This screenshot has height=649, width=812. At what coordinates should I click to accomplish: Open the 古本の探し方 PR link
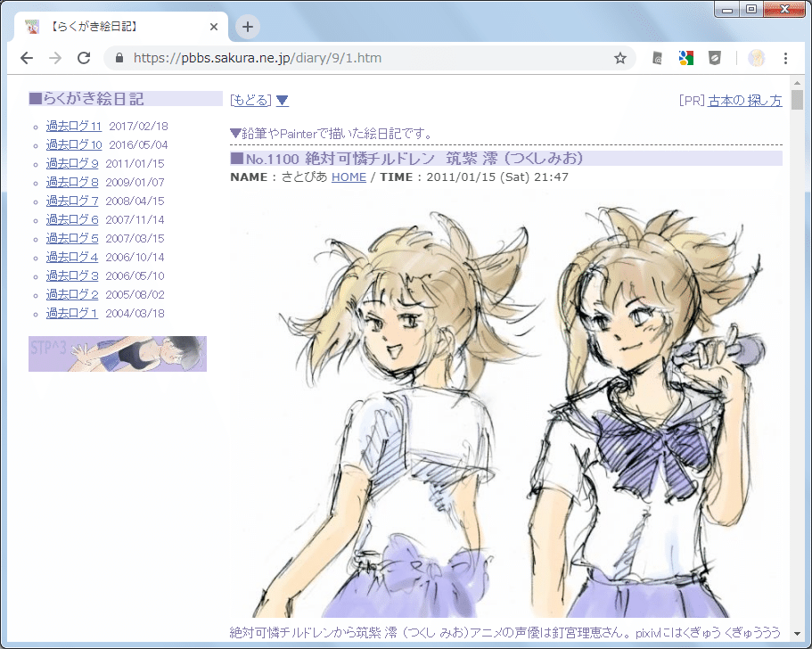coord(744,101)
